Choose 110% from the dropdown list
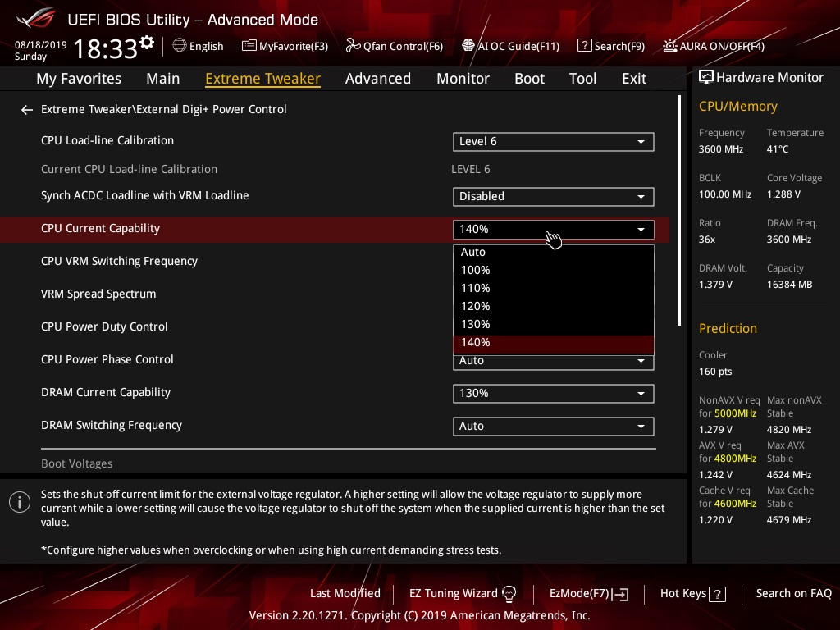The height and width of the screenshot is (630, 840). 554,288
